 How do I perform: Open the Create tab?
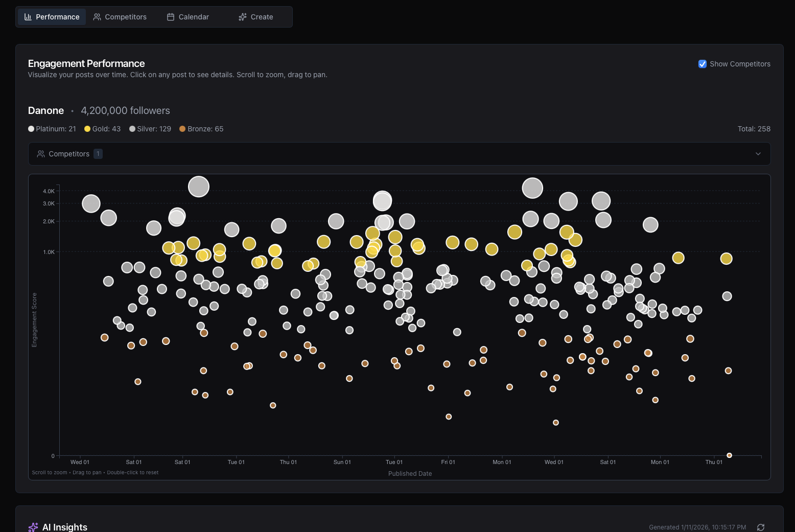[256, 17]
